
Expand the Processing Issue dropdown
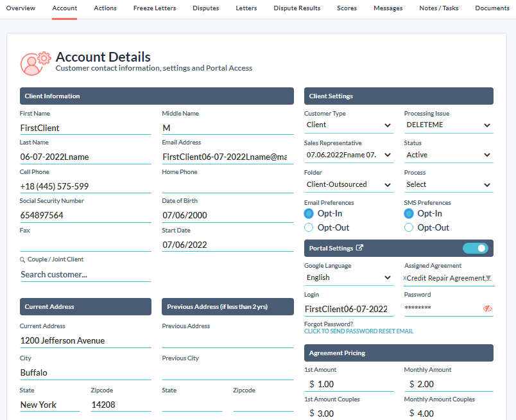click(x=449, y=125)
